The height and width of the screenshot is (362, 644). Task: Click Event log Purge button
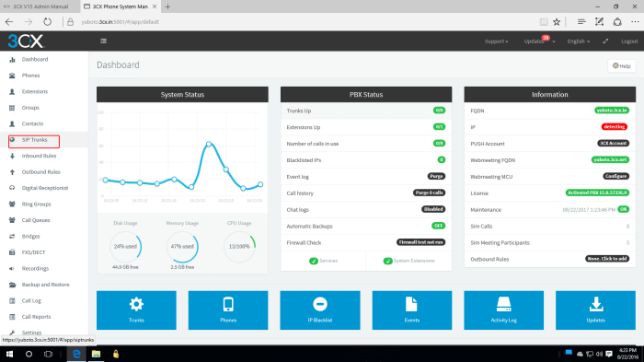436,177
